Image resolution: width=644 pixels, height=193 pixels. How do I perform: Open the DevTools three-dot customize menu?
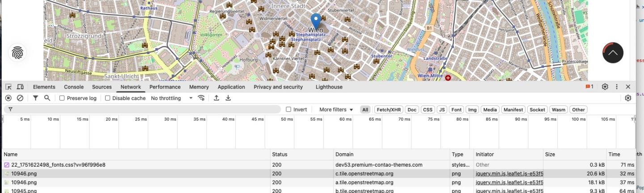pyautogui.click(x=617, y=87)
